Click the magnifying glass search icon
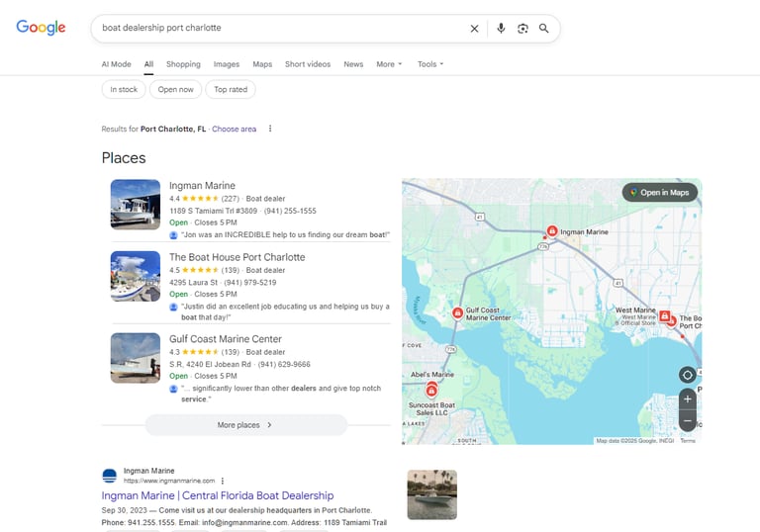The width and height of the screenshot is (760, 532). [544, 29]
